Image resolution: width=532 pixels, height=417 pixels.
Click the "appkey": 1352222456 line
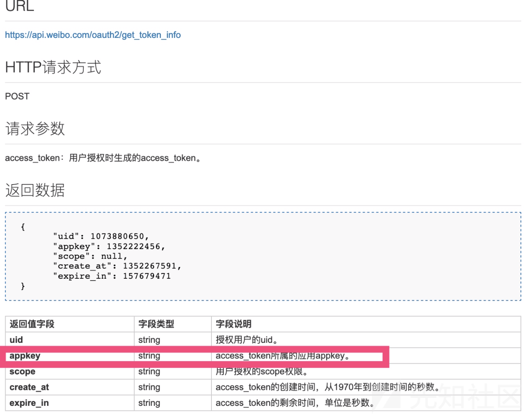tap(109, 246)
